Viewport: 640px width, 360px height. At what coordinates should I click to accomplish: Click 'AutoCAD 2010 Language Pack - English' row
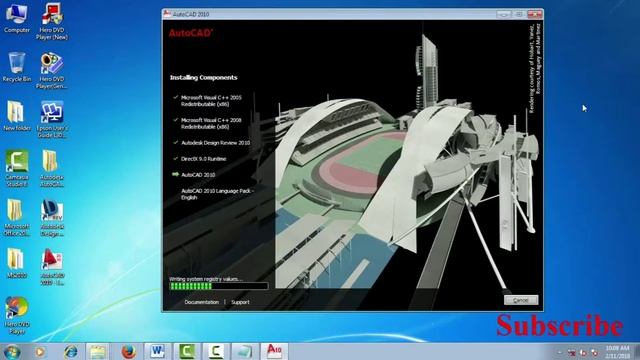tap(217, 194)
